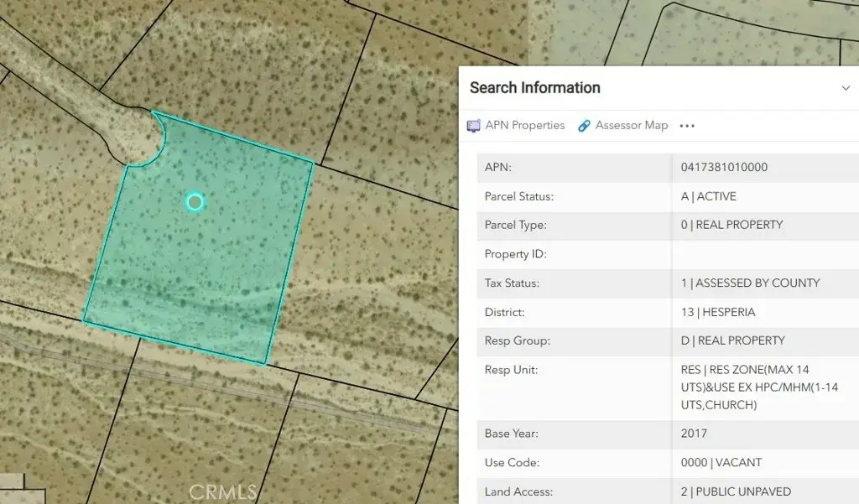Viewport: 859px width, 504px height.
Task: Click the circular marker on highlighted parcel
Action: click(195, 201)
